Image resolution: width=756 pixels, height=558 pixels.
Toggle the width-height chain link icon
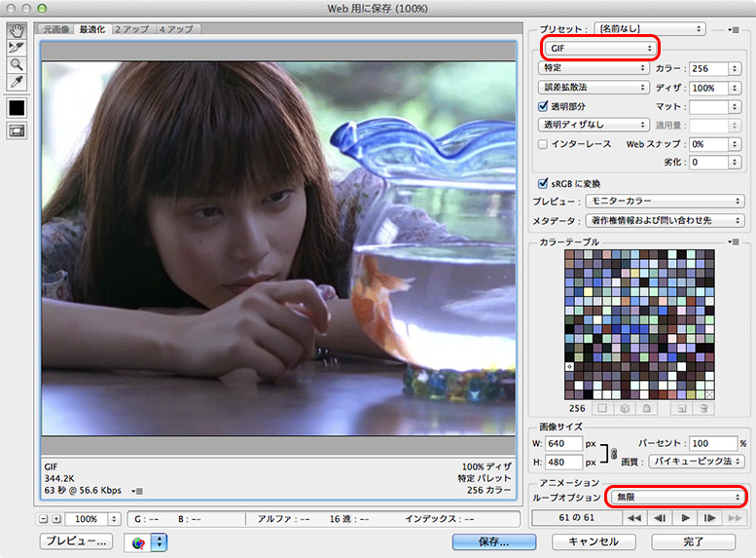pos(613,453)
